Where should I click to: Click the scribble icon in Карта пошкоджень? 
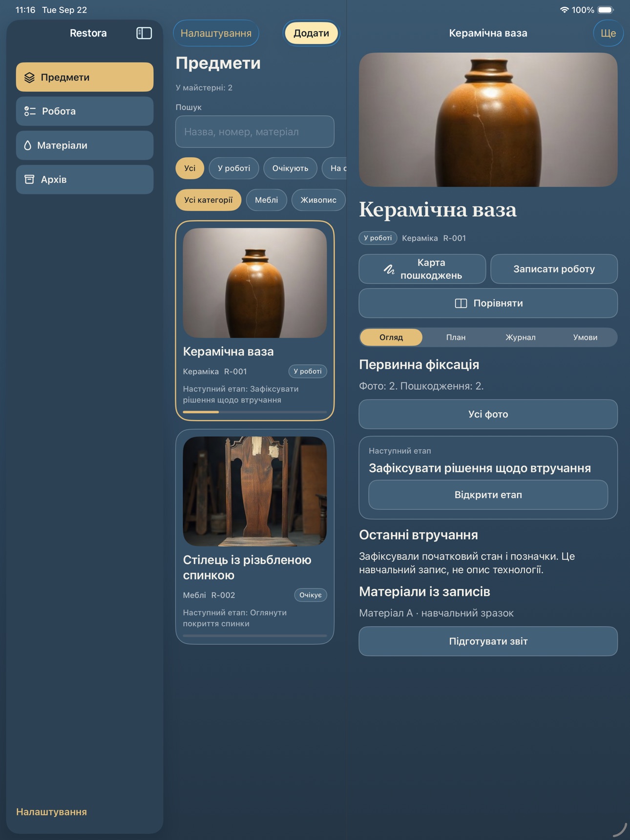pyautogui.click(x=389, y=269)
